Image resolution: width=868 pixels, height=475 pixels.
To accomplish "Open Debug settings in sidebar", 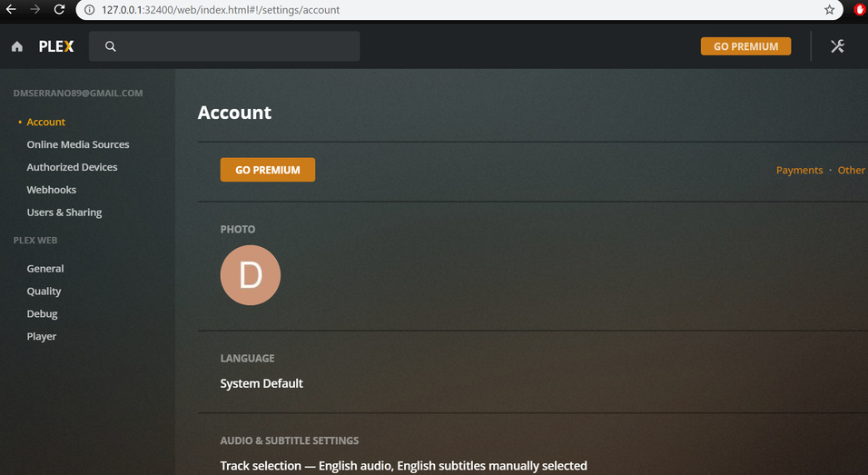I will tap(42, 314).
